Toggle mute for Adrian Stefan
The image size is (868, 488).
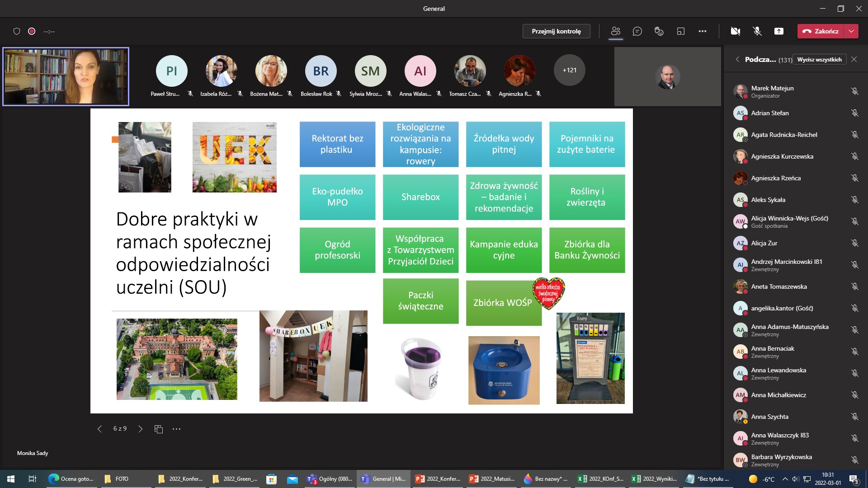click(x=855, y=113)
